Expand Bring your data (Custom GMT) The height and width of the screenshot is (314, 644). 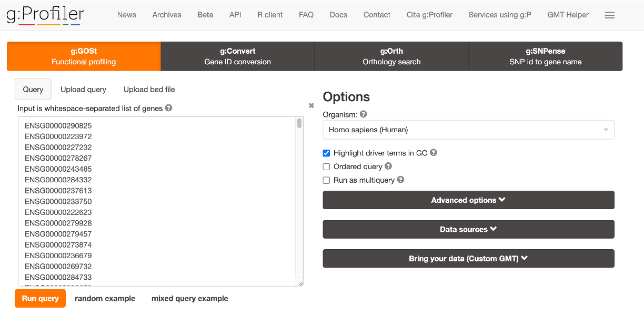click(468, 259)
